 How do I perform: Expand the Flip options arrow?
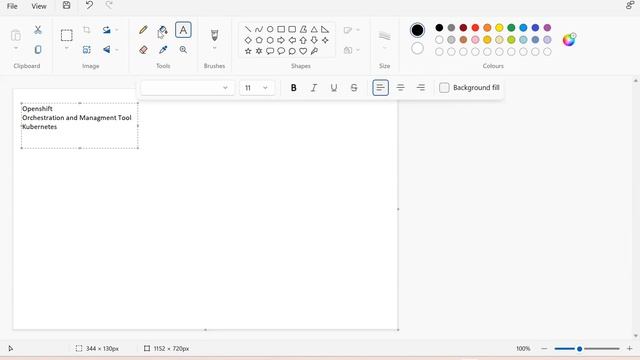[x=117, y=50]
